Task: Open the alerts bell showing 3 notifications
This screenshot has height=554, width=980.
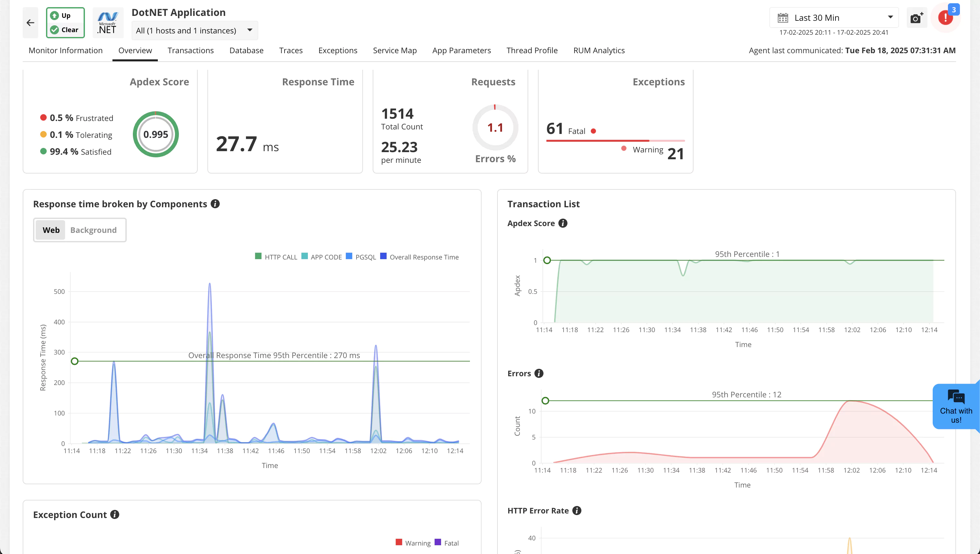Action: coord(946,17)
